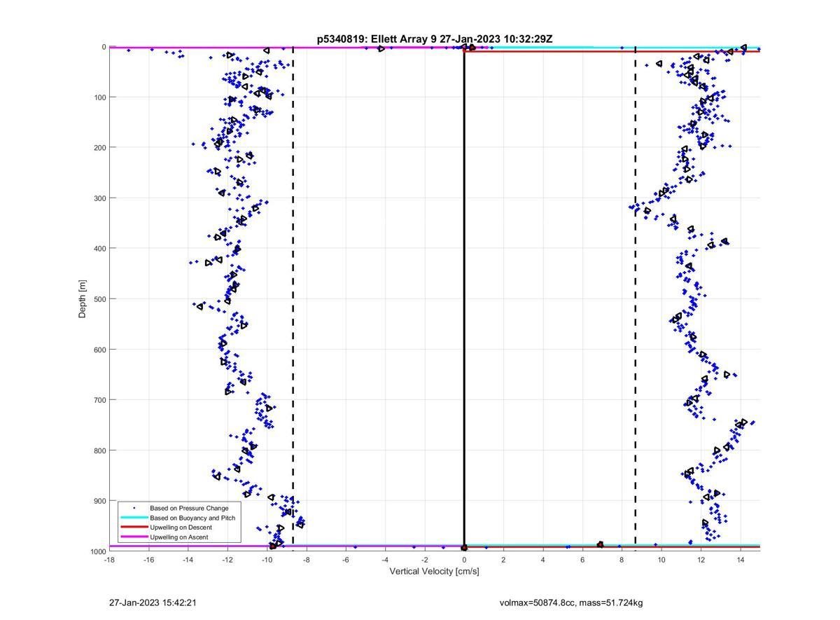
Task: Click y-axis tick label '700'
Action: pos(99,400)
